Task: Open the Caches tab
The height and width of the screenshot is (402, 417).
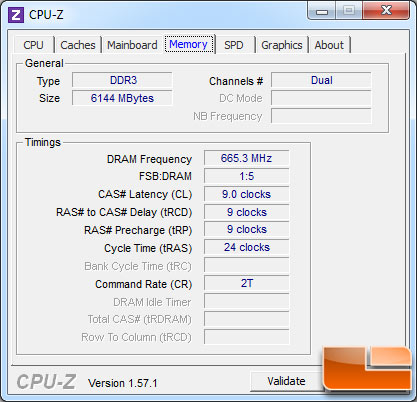Action: [78, 45]
